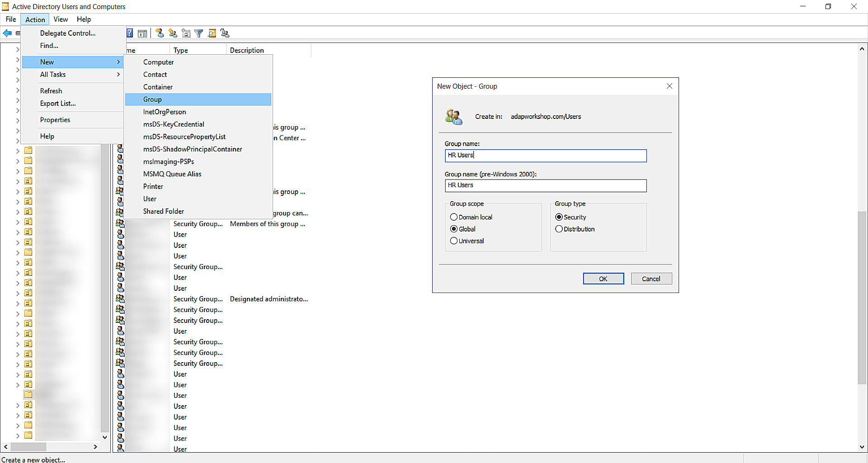Click the Find Objects magnifier icon

coord(212,33)
